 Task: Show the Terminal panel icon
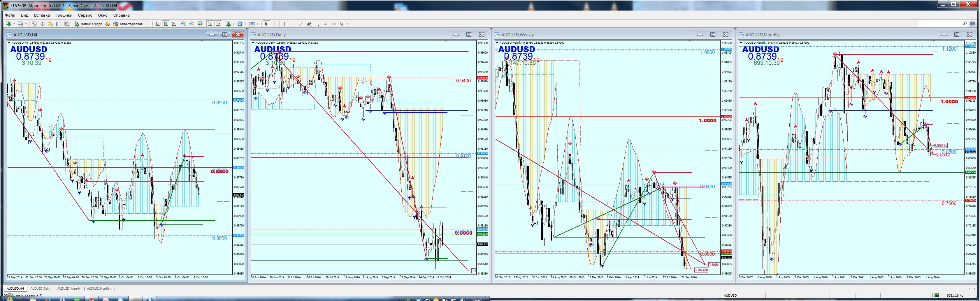tap(59, 24)
